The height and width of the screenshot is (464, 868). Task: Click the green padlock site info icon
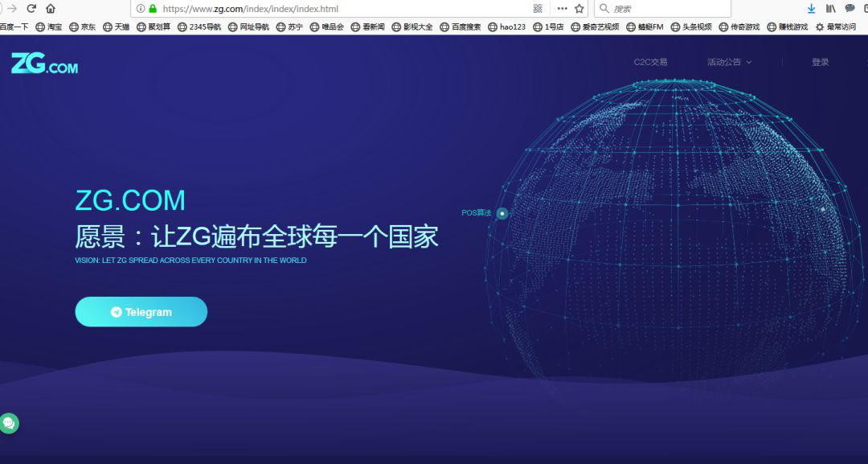tap(153, 9)
